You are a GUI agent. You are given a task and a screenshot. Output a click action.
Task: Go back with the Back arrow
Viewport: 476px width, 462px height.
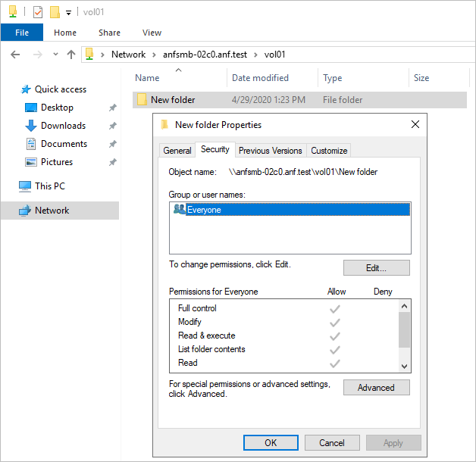[x=15, y=55]
